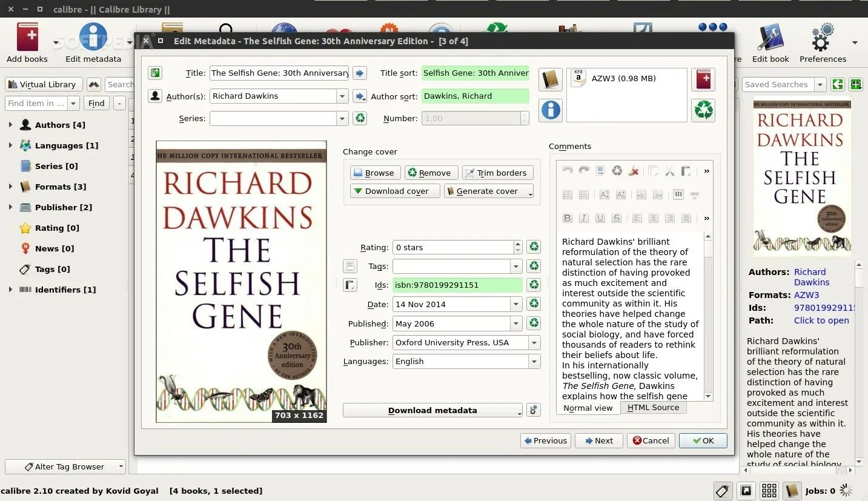Remove the selected format recycle icon

point(703,110)
